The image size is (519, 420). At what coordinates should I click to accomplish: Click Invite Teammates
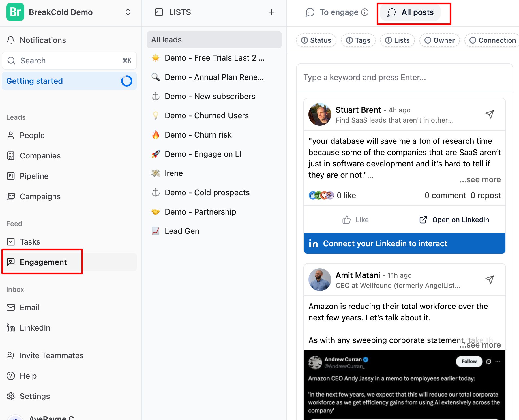[x=69, y=355]
